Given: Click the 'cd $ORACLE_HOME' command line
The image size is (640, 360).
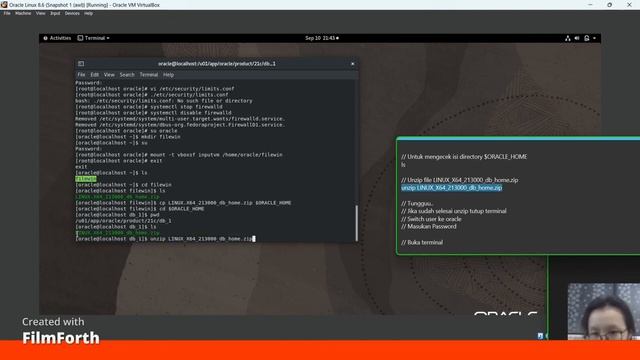Looking at the screenshot, I should [140, 209].
